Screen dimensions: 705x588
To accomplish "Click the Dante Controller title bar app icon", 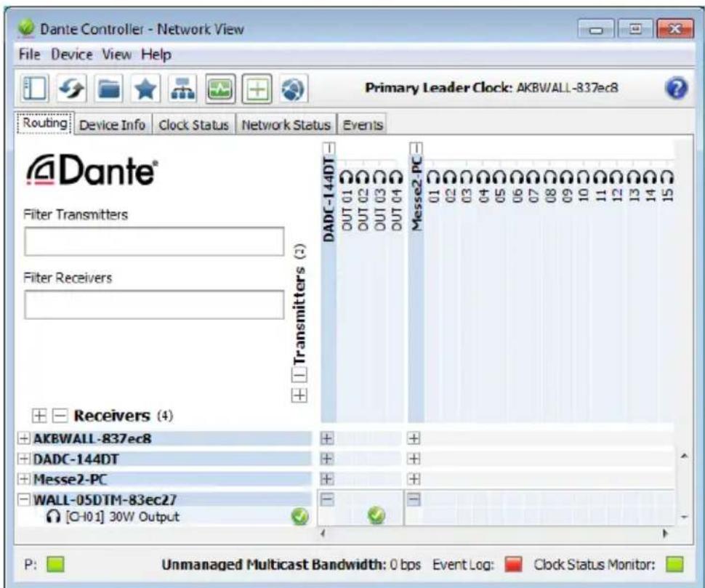I will pyautogui.click(x=26, y=28).
